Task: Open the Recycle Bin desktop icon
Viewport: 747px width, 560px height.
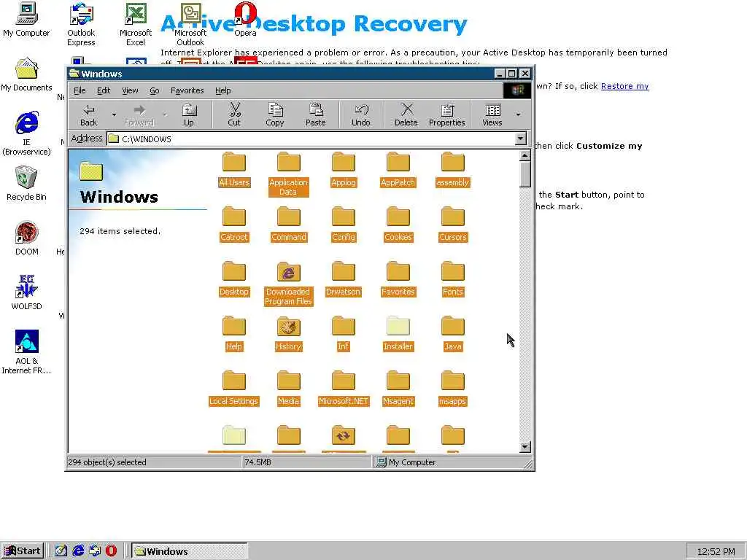Action: tap(26, 183)
